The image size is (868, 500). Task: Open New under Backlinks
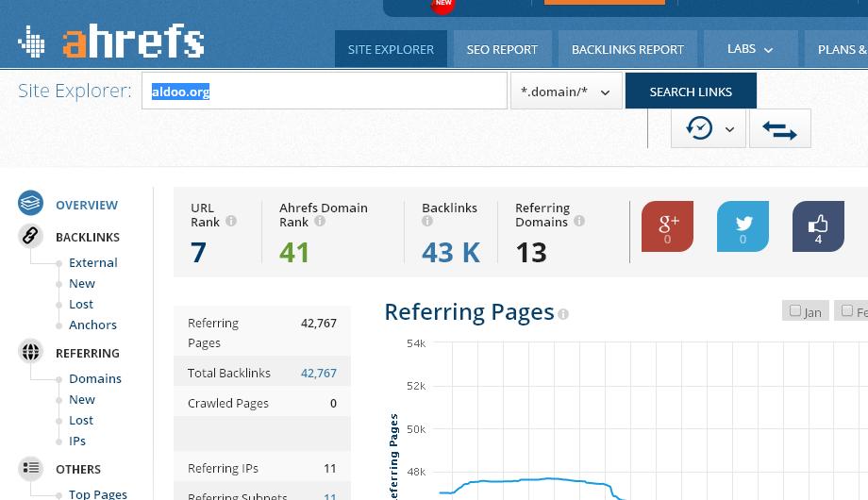tap(82, 284)
